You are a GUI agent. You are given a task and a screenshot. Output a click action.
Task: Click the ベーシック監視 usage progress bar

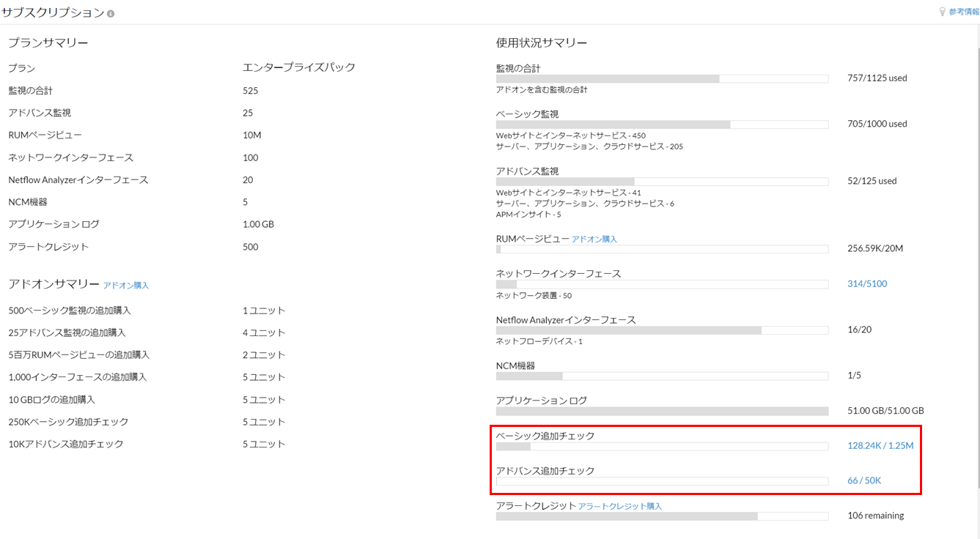(x=662, y=124)
